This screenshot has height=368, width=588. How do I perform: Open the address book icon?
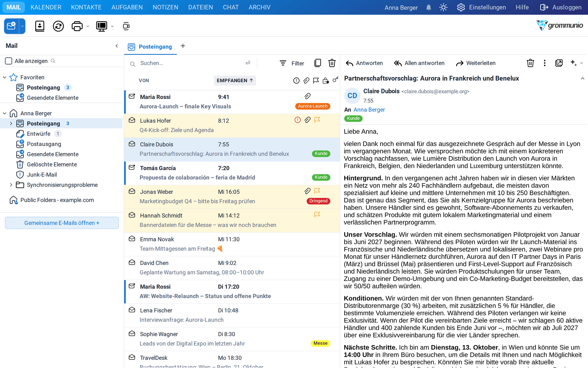(x=40, y=26)
